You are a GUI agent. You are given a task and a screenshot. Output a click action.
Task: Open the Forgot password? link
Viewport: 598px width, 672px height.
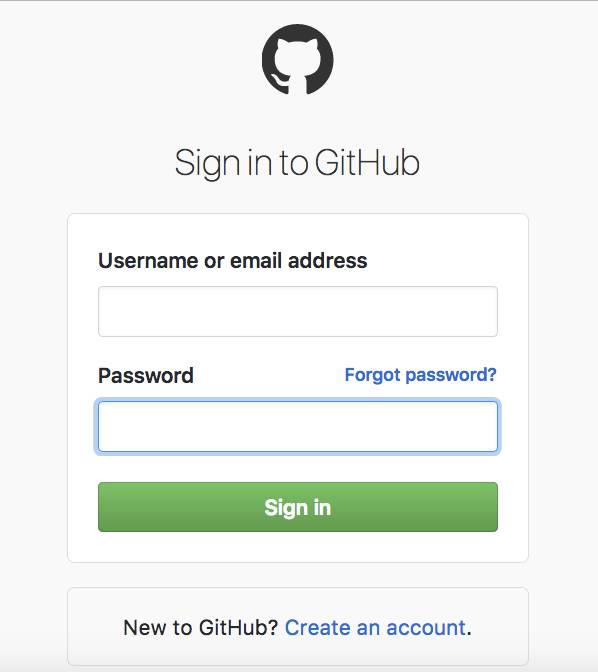coord(421,375)
